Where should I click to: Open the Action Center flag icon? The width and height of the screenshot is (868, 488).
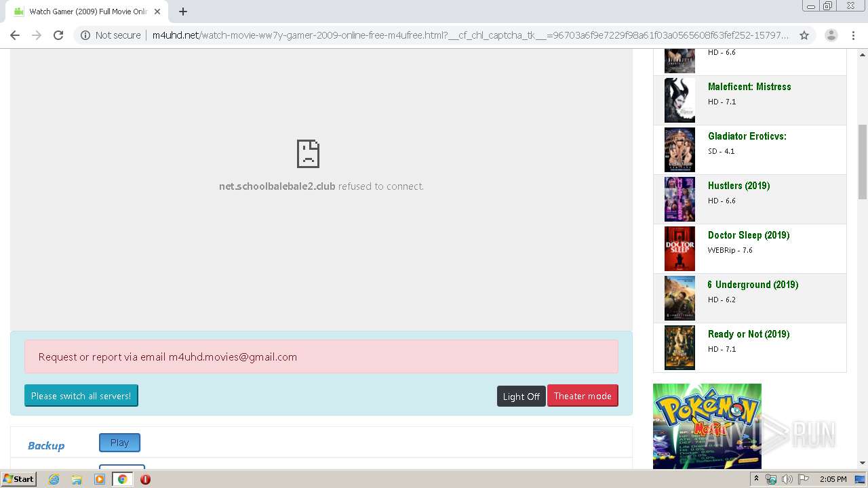(x=804, y=479)
